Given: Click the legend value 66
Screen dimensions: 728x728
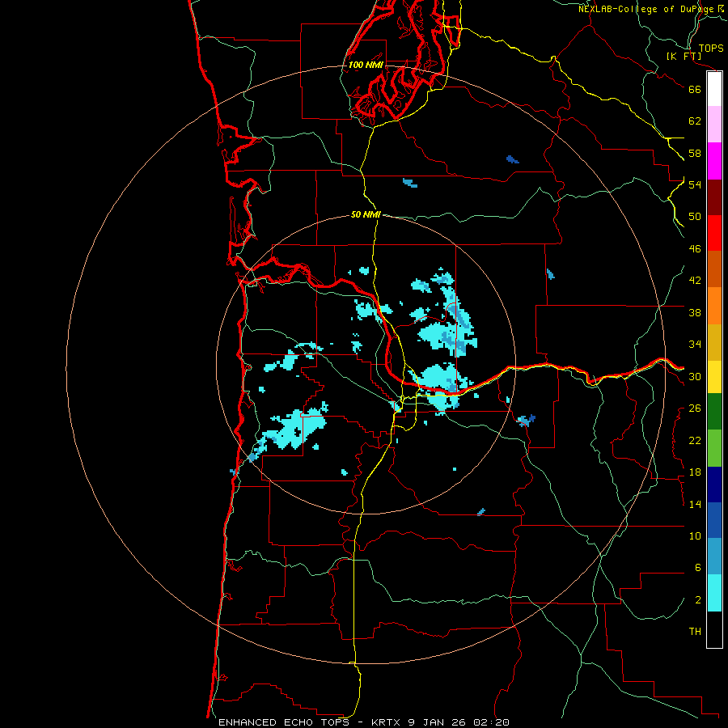Looking at the screenshot, I should click(x=695, y=89).
